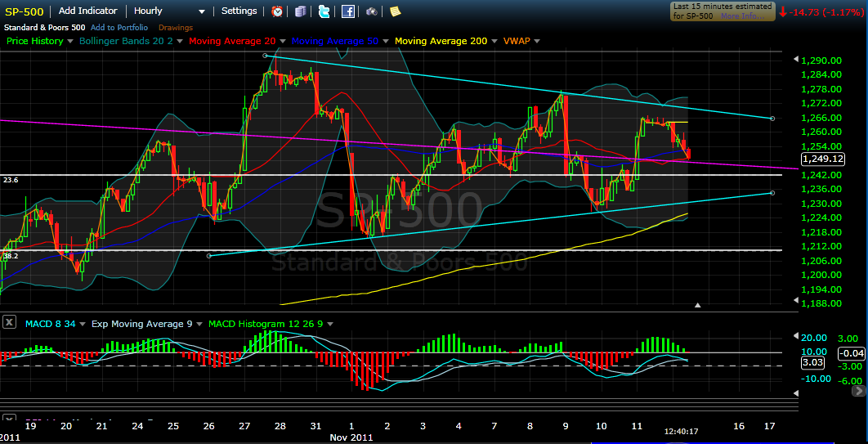Open the yellow sticky note icon
868x444 pixels.
395,11
